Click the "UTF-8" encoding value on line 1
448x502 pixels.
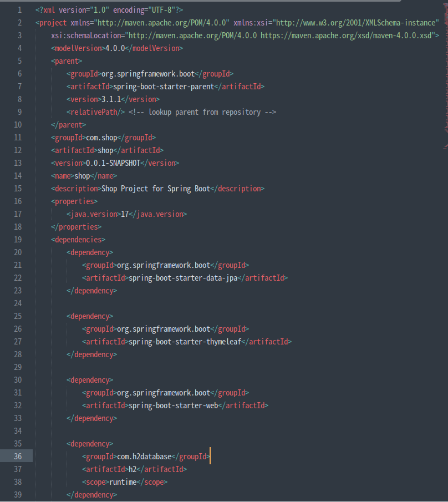161,10
